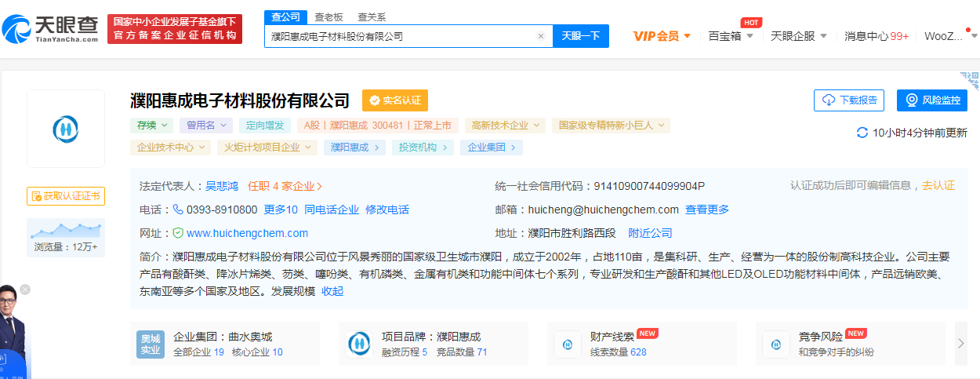Download the company report via 下载报告
Screen dimensions: 980x379
[x=849, y=100]
